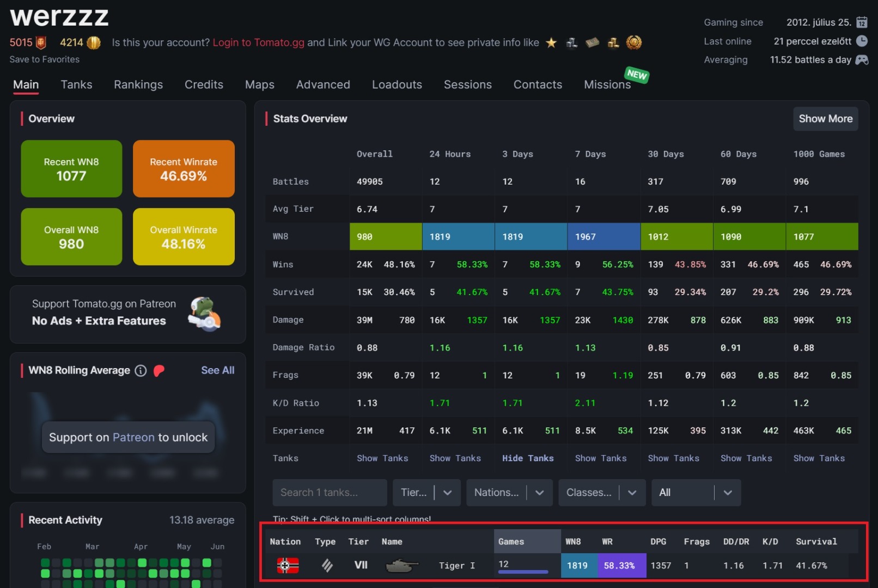This screenshot has height=588, width=878.
Task: Select the Main tab
Action: 26,84
